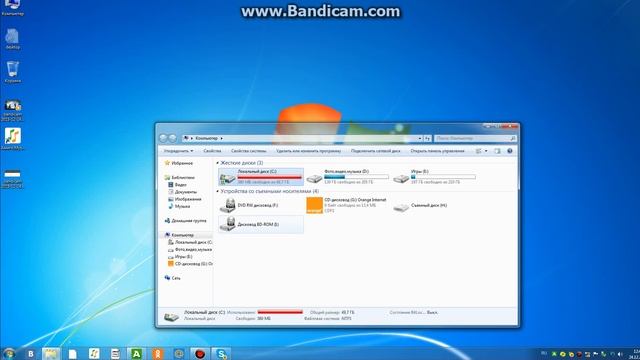Image resolution: width=640 pixels, height=360 pixels.
Task: Collapse the Устройства со съемными носителями (4) group
Action: [218, 191]
